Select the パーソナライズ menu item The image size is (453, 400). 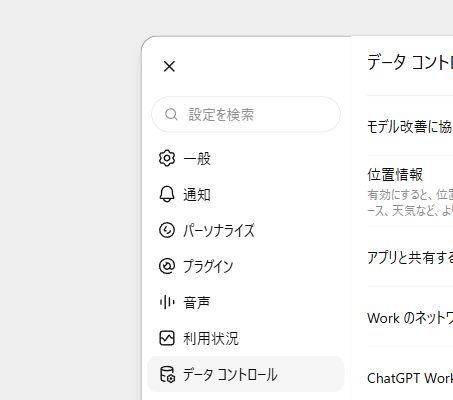tap(246, 230)
